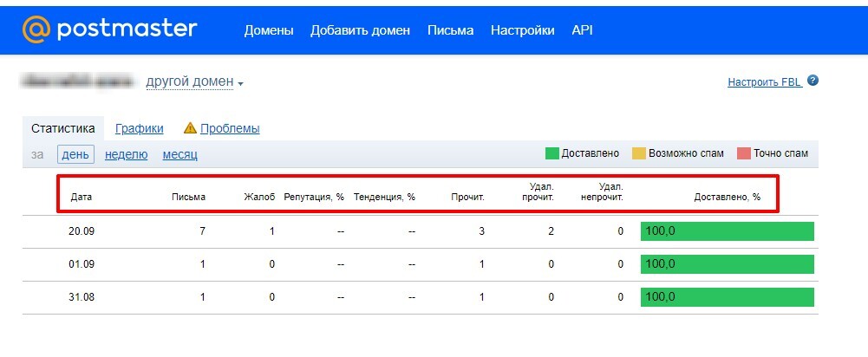Select the 31.08 date cell
The height and width of the screenshot is (357, 868).
pyautogui.click(x=82, y=297)
